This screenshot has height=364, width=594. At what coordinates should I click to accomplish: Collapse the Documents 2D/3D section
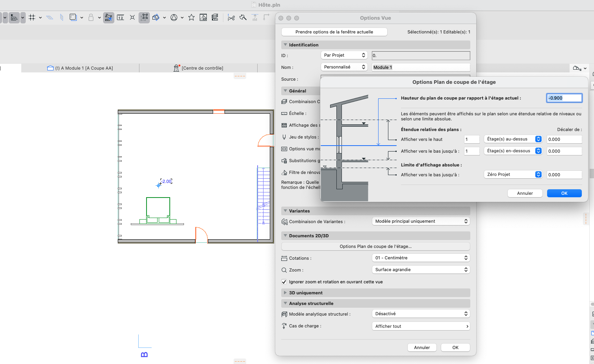(285, 236)
